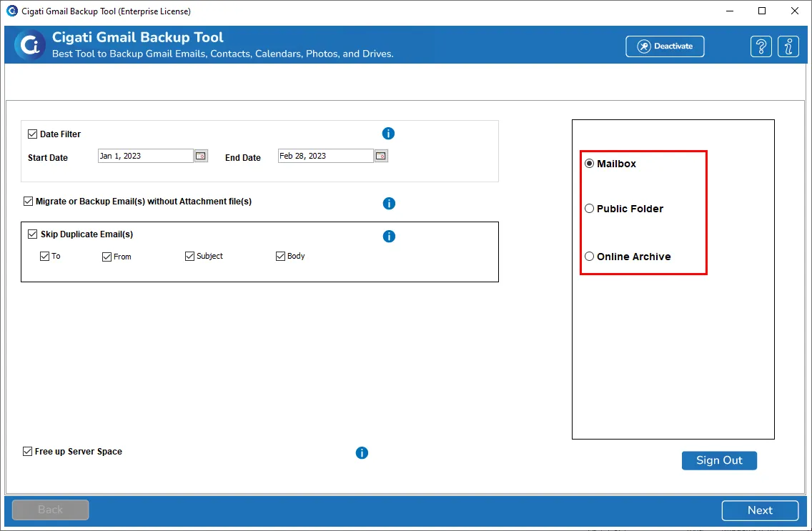The height and width of the screenshot is (531, 812).
Task: Uncheck the Subject duplicate criterion
Action: coord(189,256)
